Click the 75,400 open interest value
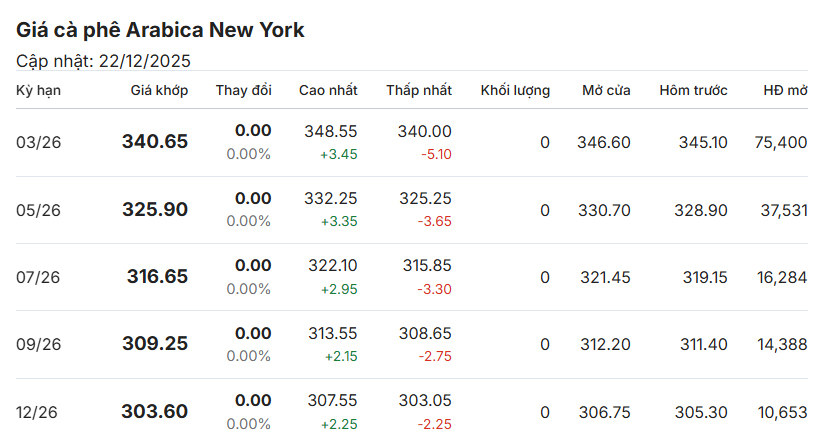Viewport: 825px width, 440px height. tap(781, 143)
